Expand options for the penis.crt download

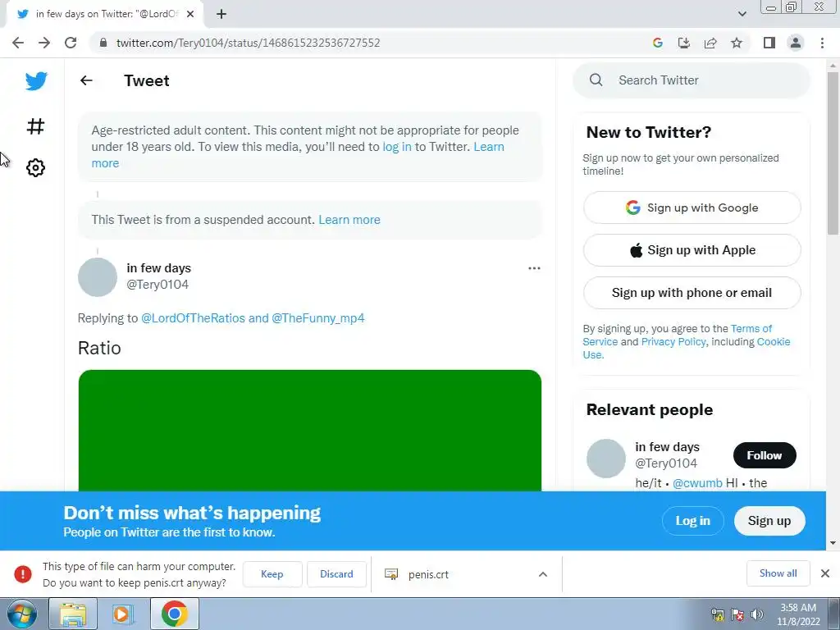(543, 574)
